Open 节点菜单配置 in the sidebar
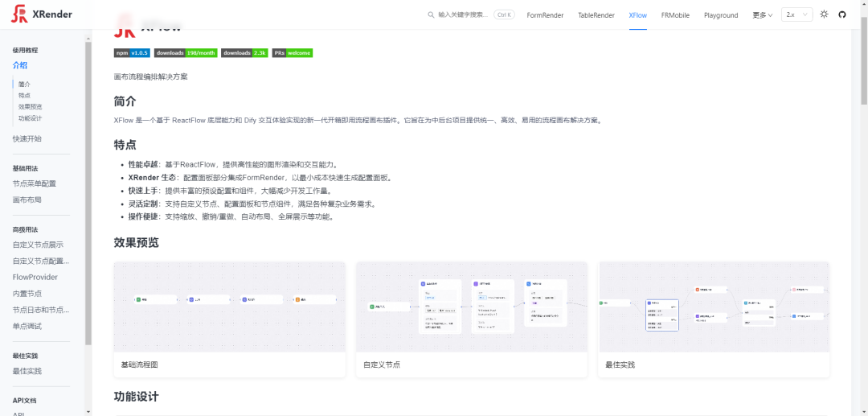The width and height of the screenshot is (868, 416). pos(35,183)
